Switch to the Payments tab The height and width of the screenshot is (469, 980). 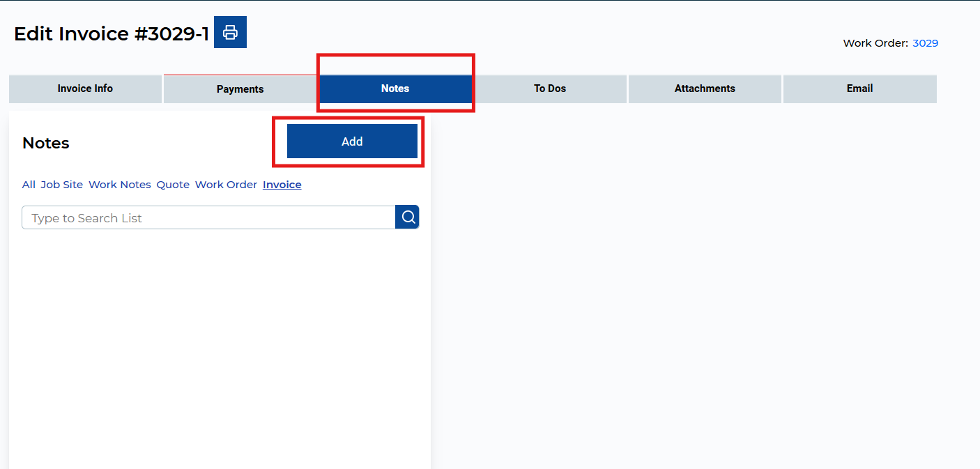[x=240, y=89]
